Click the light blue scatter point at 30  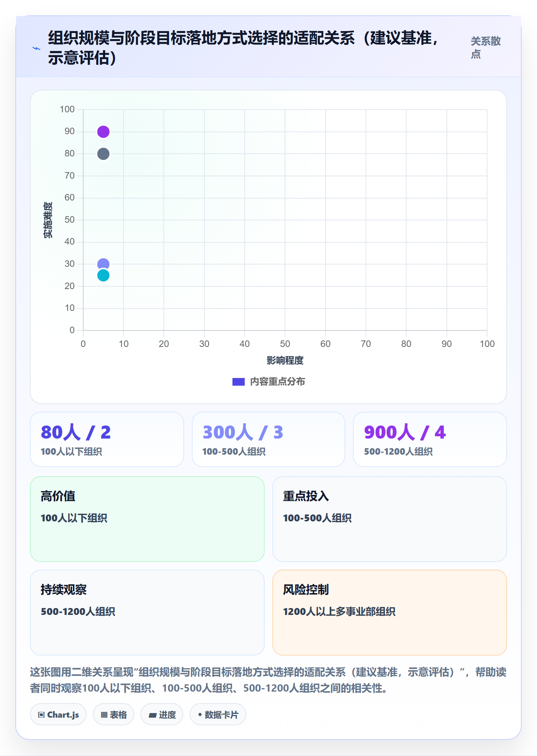pos(103,264)
